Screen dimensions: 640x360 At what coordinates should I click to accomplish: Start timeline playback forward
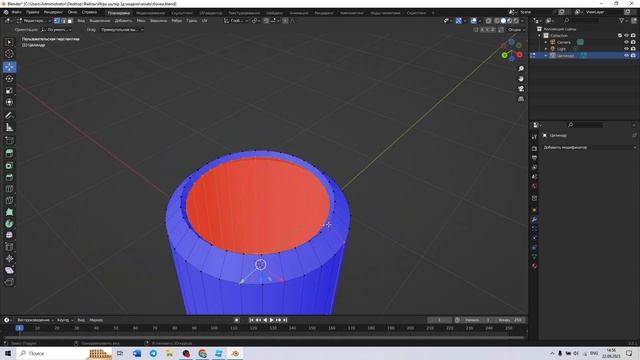click(x=271, y=320)
